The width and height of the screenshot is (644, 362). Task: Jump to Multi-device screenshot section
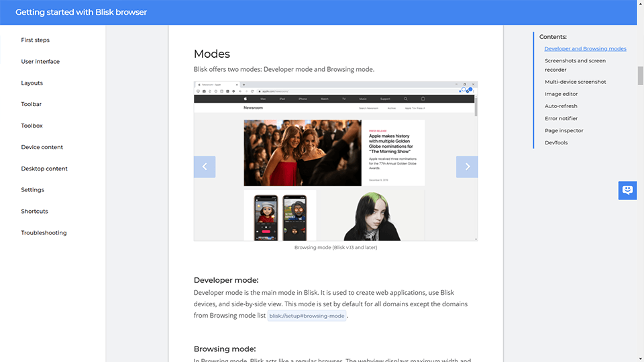[576, 82]
